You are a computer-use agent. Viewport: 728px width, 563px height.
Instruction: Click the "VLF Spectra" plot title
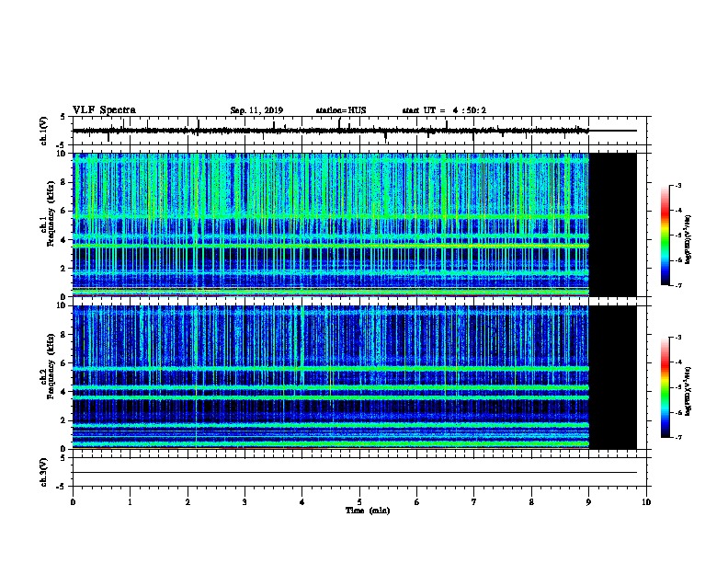104,110
